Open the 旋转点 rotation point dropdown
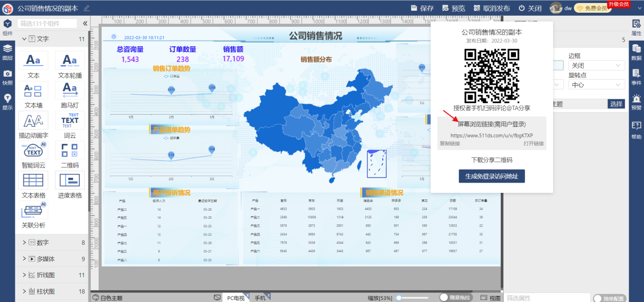The height and width of the screenshot is (302, 644). pyautogui.click(x=596, y=85)
